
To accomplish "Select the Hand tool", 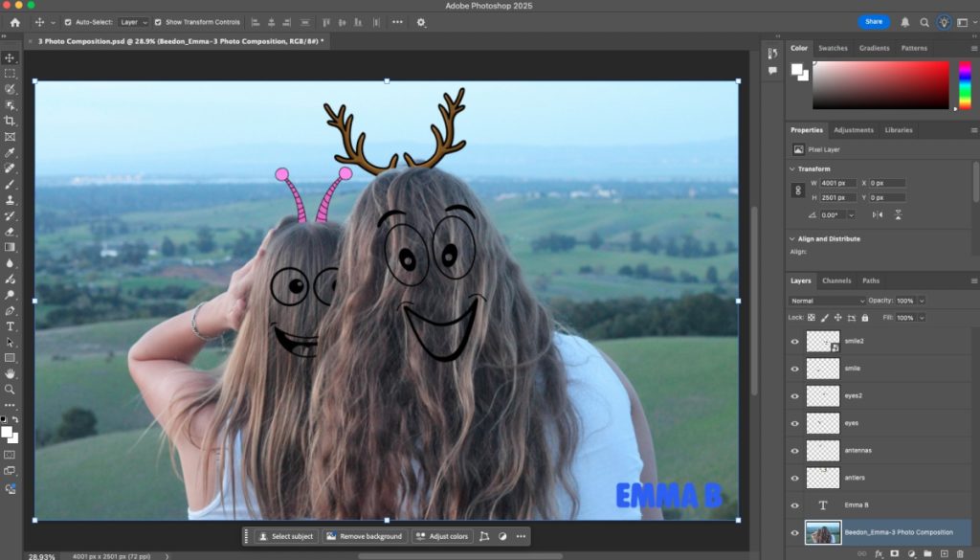I will coord(10,373).
